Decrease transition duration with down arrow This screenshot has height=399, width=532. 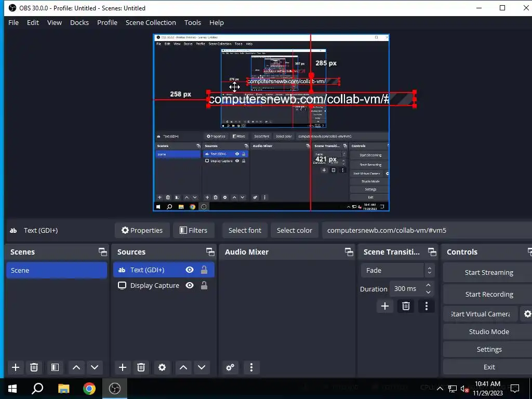point(428,292)
